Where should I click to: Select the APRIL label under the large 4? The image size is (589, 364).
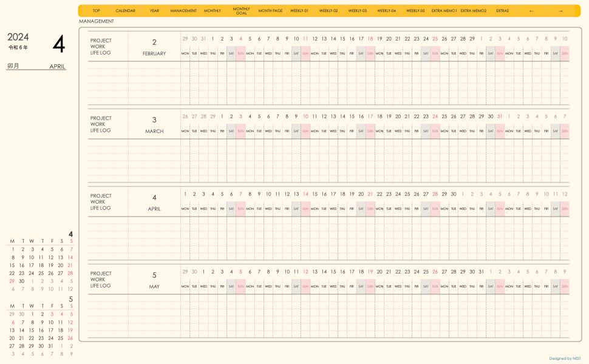coord(57,67)
